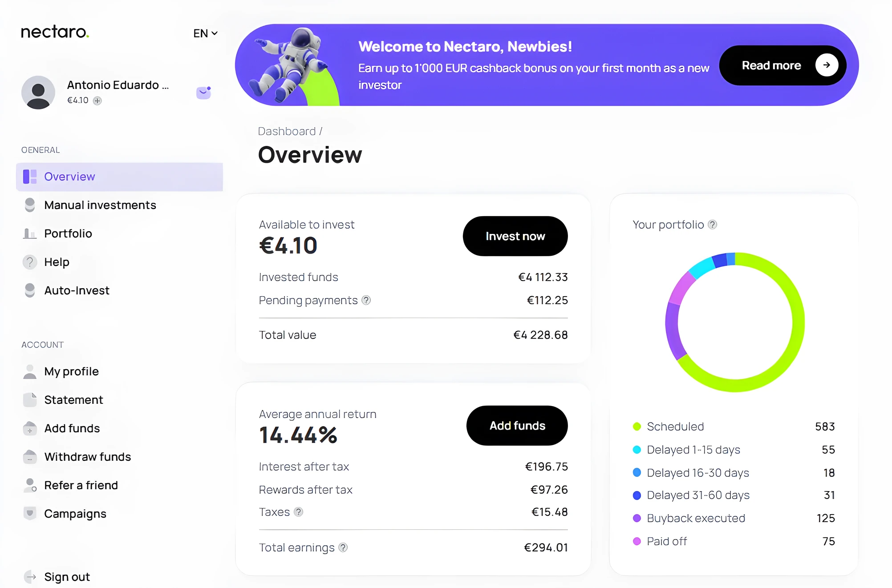This screenshot has height=588, width=892.
Task: Click the nectaro logo
Action: click(x=55, y=32)
